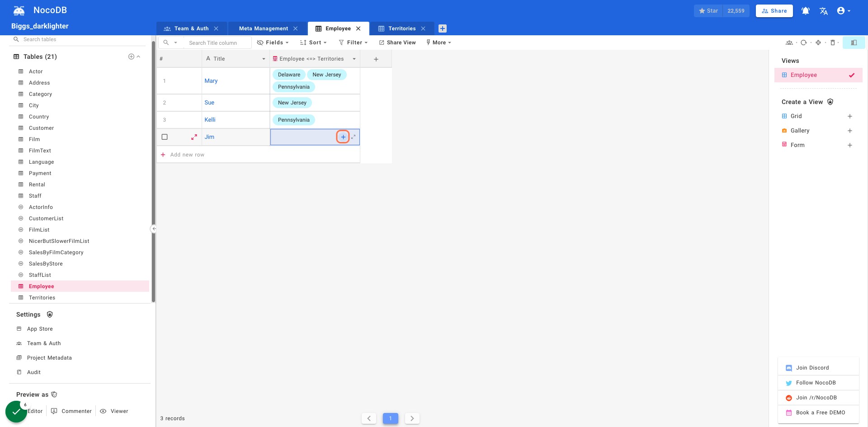The width and height of the screenshot is (868, 427).
Task: Toggle the views sidebar panel icon
Action: coord(854,43)
